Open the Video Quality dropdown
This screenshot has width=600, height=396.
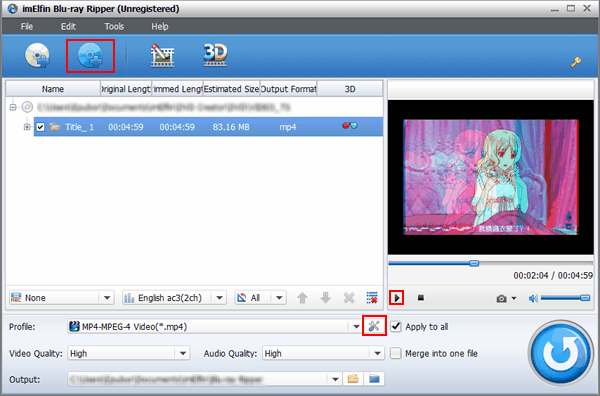[183, 353]
